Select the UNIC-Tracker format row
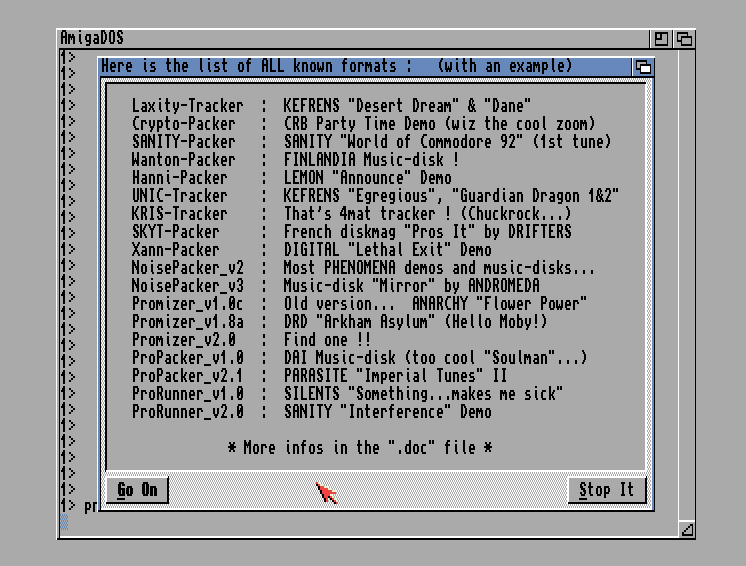 pos(375,195)
